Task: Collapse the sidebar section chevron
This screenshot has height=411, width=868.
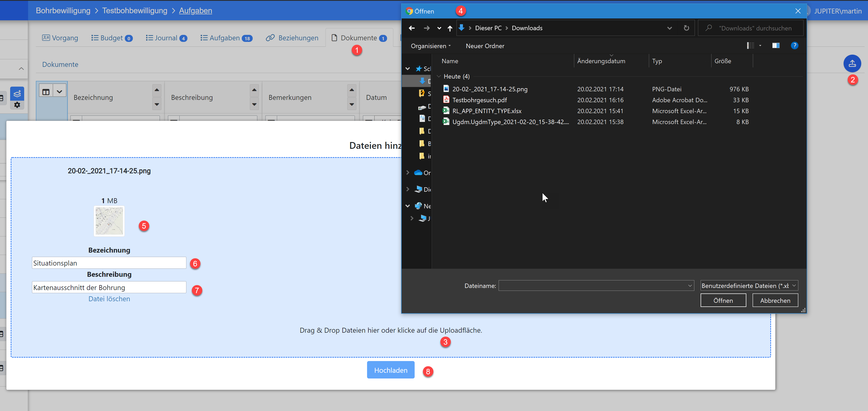Action: (x=21, y=69)
